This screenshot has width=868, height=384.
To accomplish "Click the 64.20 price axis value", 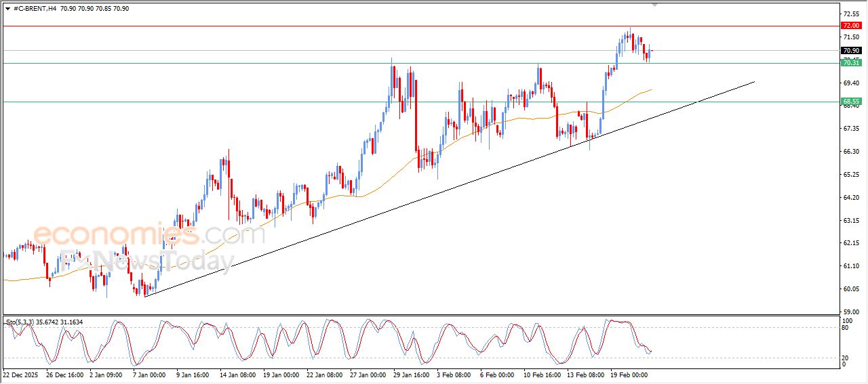I will (850, 197).
